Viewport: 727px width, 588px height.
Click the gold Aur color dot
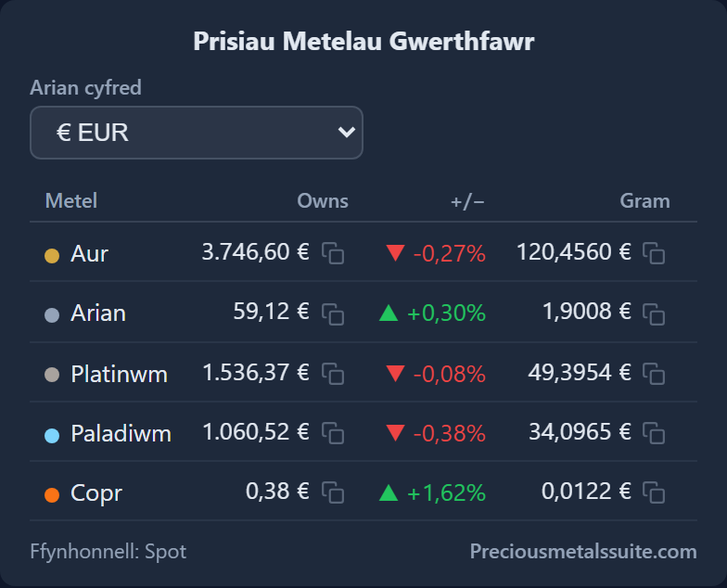[x=52, y=256]
